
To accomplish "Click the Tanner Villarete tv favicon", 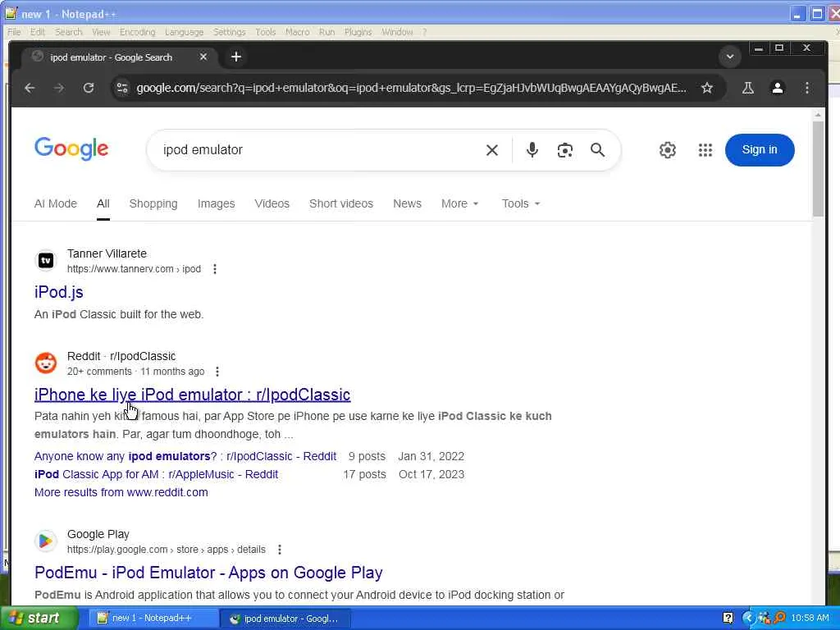I will 46,260.
